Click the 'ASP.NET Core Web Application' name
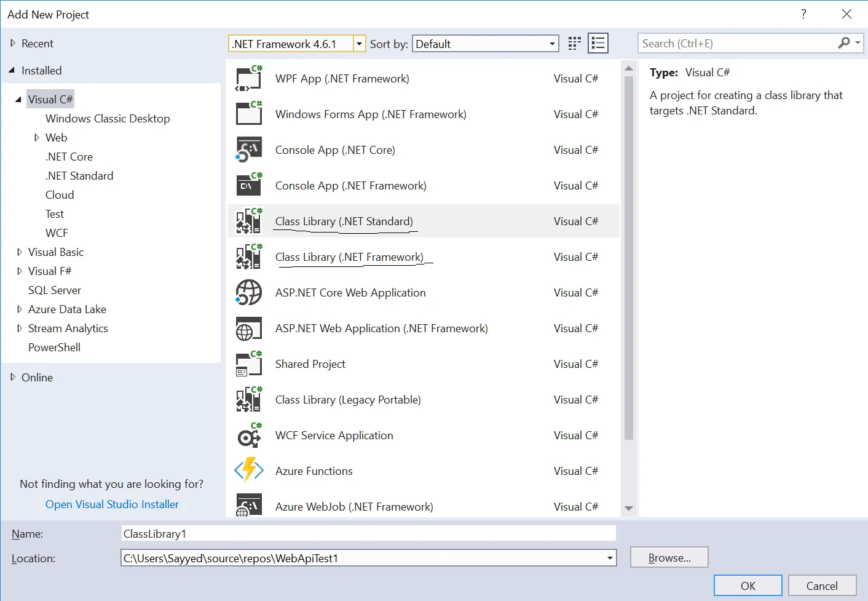868x601 pixels. [x=350, y=293]
